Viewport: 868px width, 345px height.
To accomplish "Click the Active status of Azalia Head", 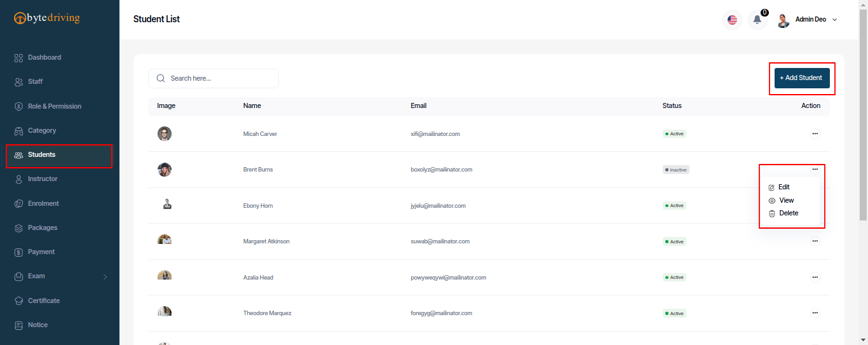I will coord(674,278).
